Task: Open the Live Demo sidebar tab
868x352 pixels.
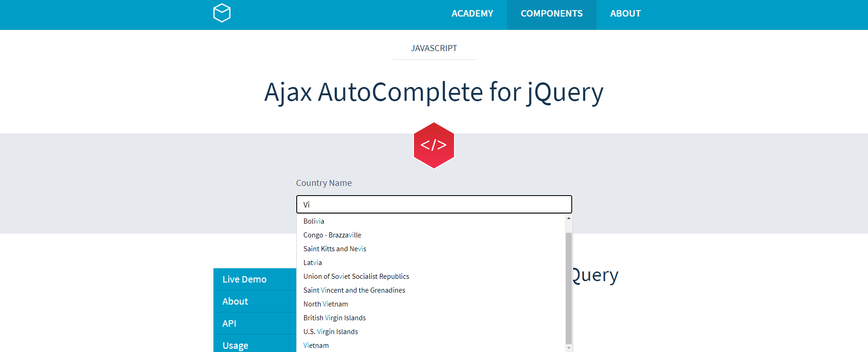Action: click(255, 279)
